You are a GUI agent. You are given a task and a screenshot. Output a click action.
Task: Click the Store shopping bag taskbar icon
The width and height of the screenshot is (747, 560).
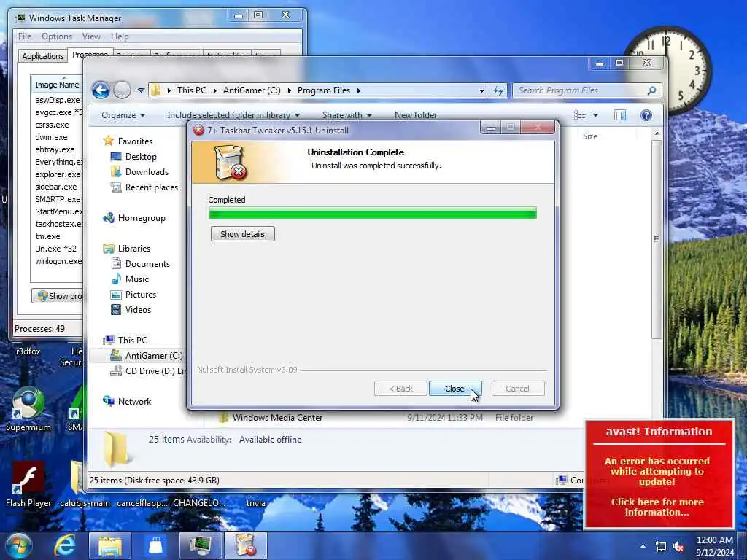(156, 545)
